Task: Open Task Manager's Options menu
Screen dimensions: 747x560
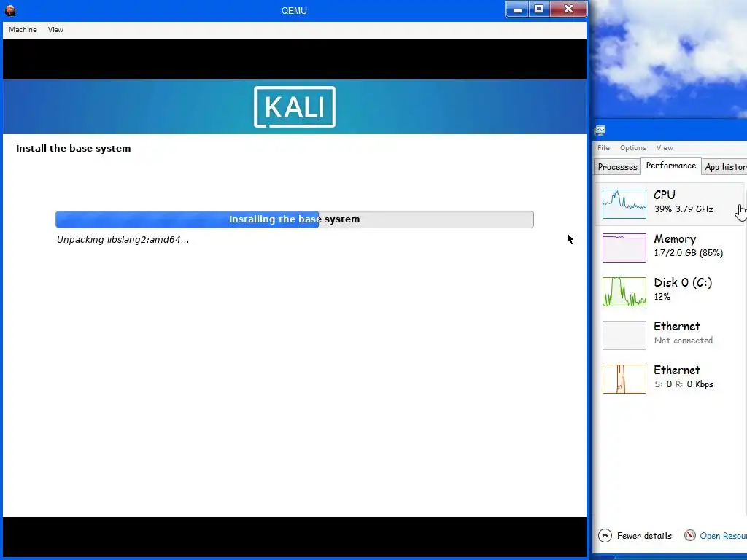Action: coord(632,147)
